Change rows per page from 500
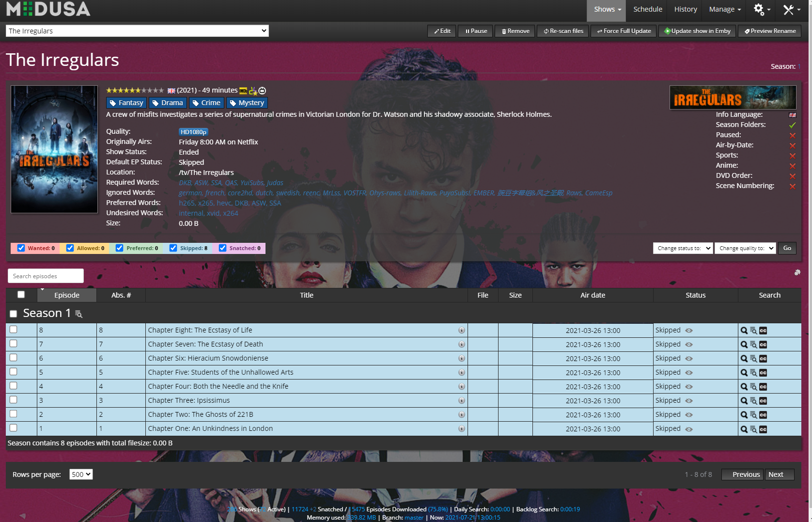Screen dimensions: 812x522 pos(80,474)
